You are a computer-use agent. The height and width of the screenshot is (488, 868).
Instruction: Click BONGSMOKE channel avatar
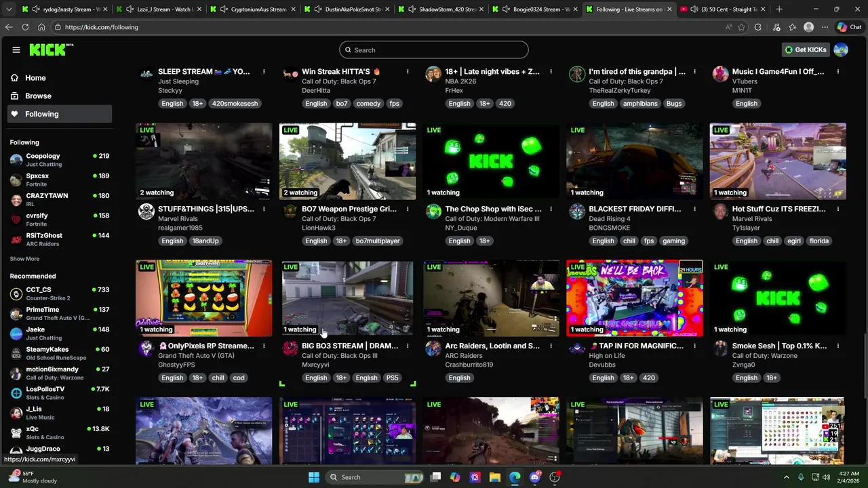click(577, 211)
